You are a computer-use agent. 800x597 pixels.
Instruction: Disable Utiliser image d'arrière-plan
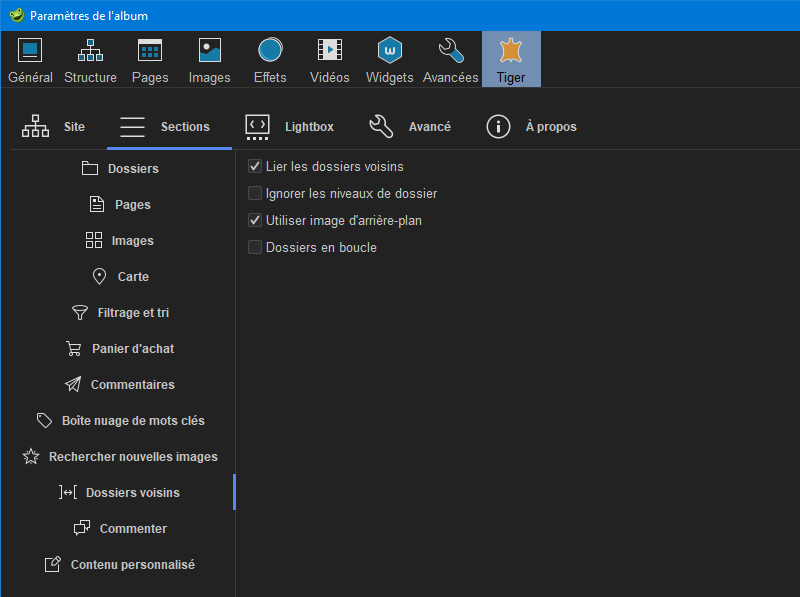(255, 220)
